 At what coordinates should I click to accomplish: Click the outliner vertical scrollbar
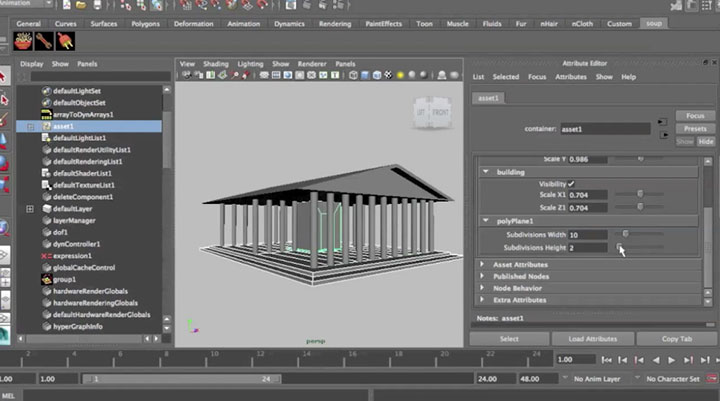(x=167, y=139)
